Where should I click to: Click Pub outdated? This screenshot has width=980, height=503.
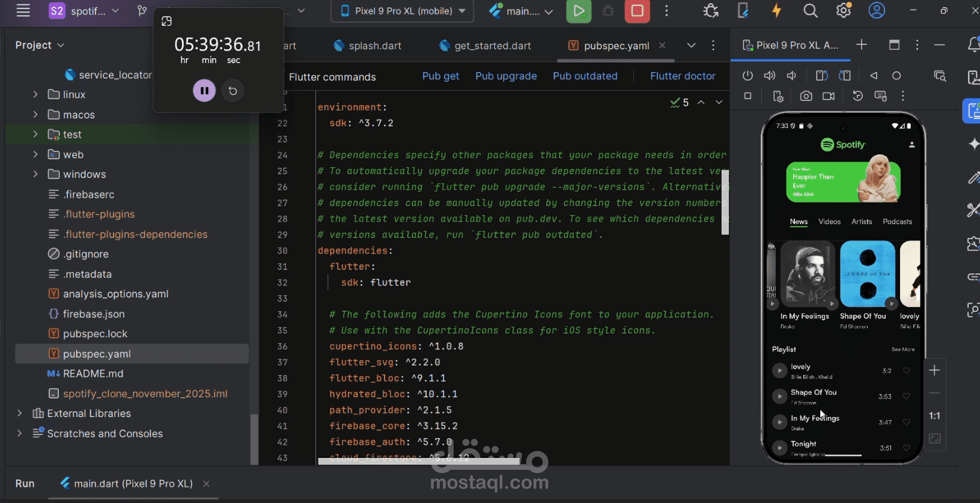[x=585, y=76]
